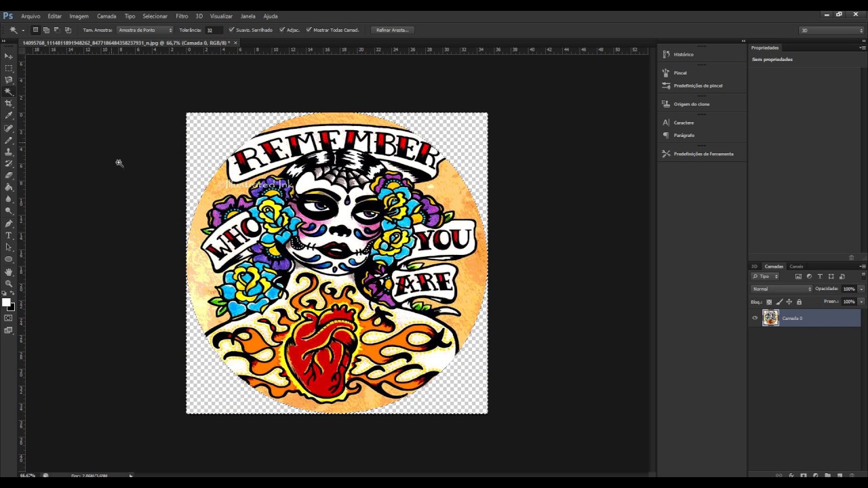Select the Crop tool
This screenshot has height=488, width=868.
pyautogui.click(x=9, y=104)
